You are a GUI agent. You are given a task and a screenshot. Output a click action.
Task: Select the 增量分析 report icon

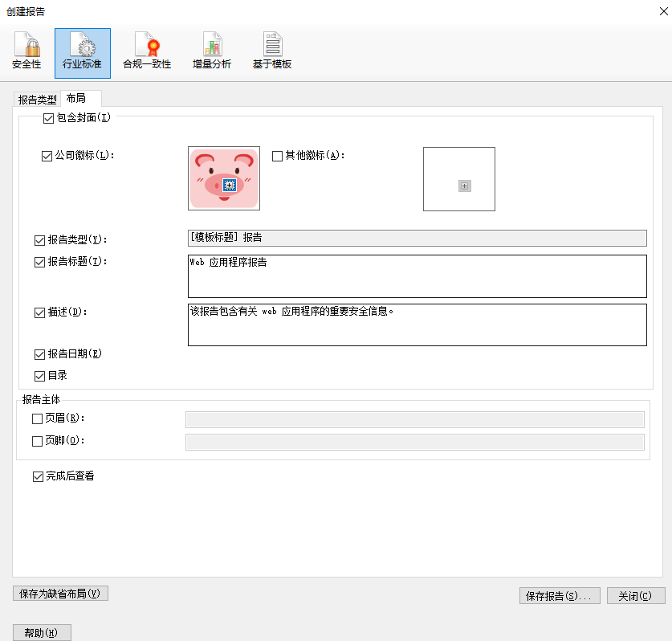212,51
